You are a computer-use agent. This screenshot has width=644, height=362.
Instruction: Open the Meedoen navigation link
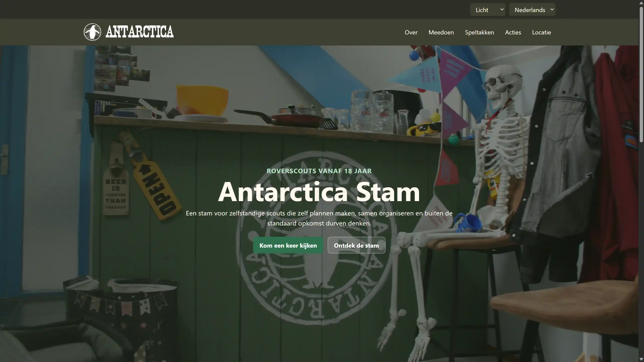[x=441, y=32]
